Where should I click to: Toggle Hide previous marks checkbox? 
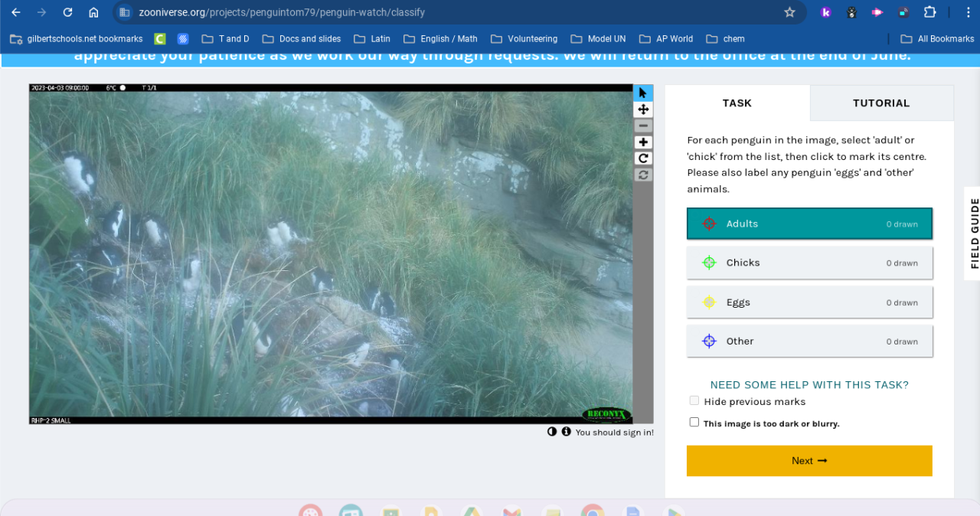point(694,400)
